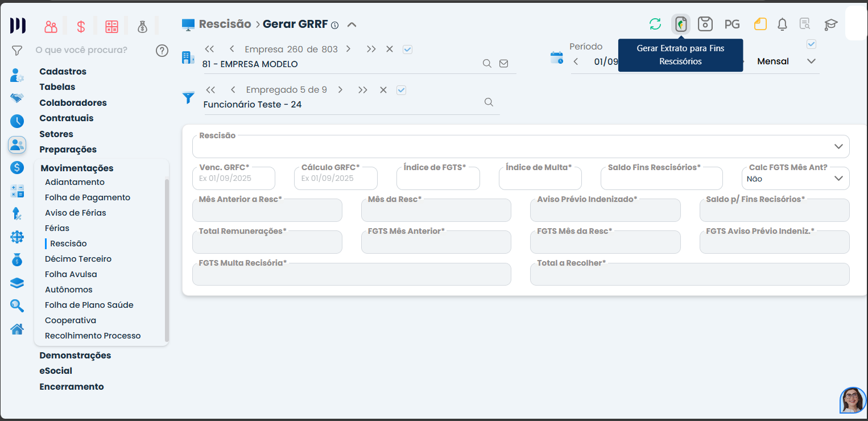
Task: Toggle the checkbox above the Mensal selector
Action: point(812,44)
